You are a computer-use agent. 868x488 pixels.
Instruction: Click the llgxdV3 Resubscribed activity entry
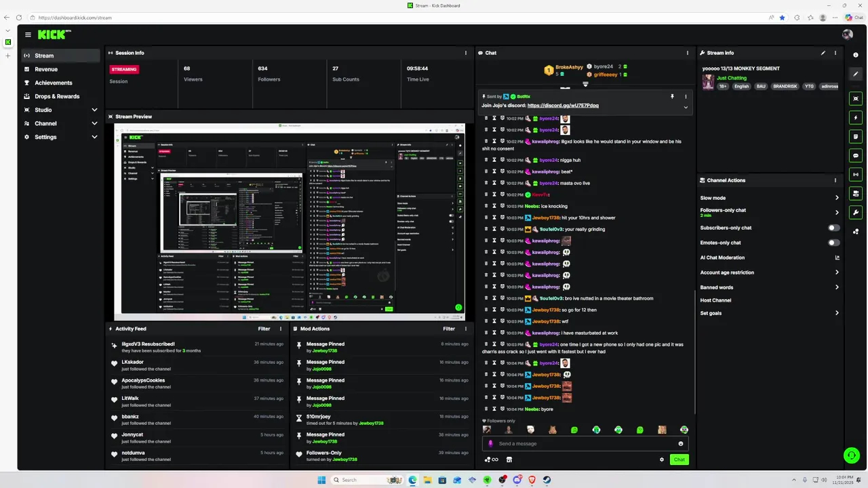pyautogui.click(x=197, y=347)
